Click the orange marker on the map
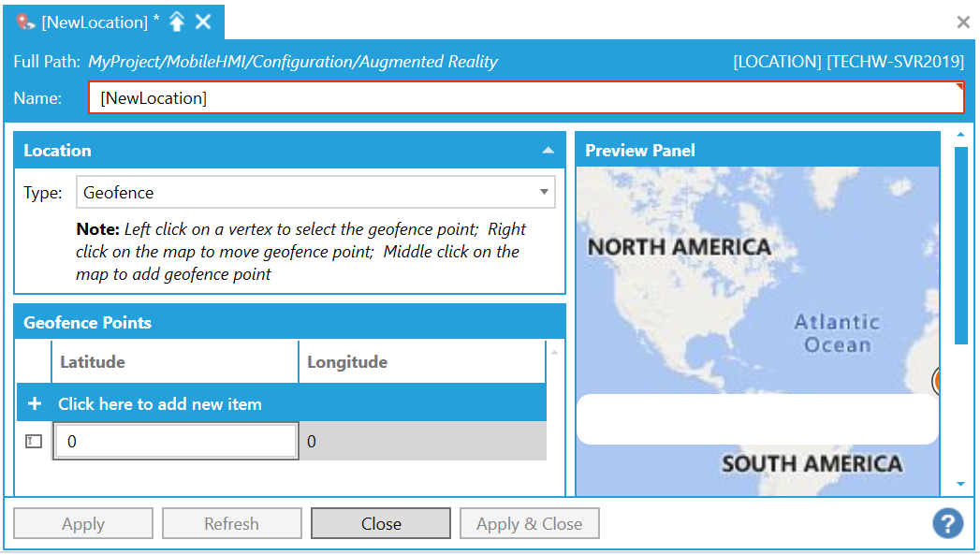980x555 pixels. point(936,381)
